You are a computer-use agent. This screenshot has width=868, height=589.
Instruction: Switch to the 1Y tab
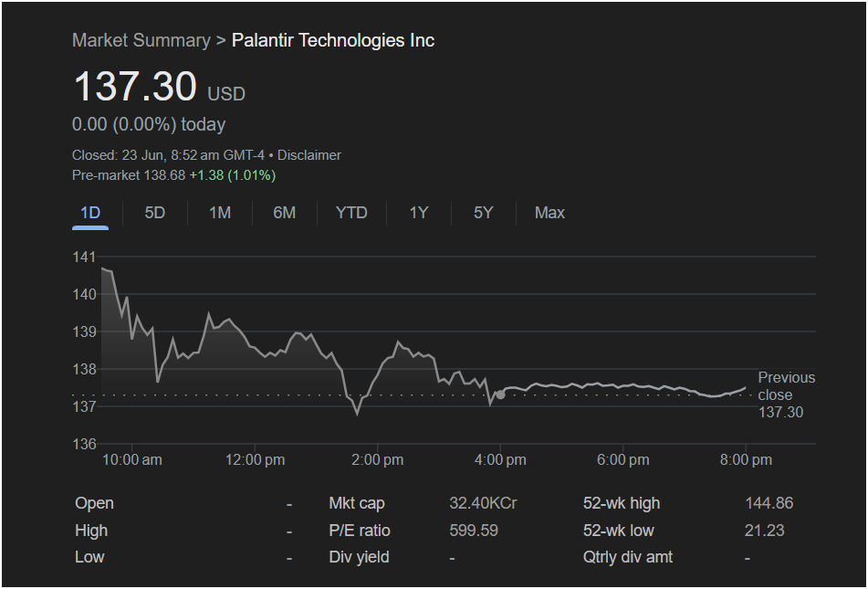(419, 213)
